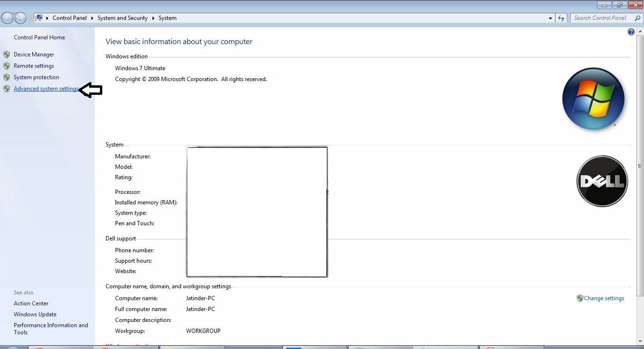Click the Forward navigation arrow

(20, 18)
